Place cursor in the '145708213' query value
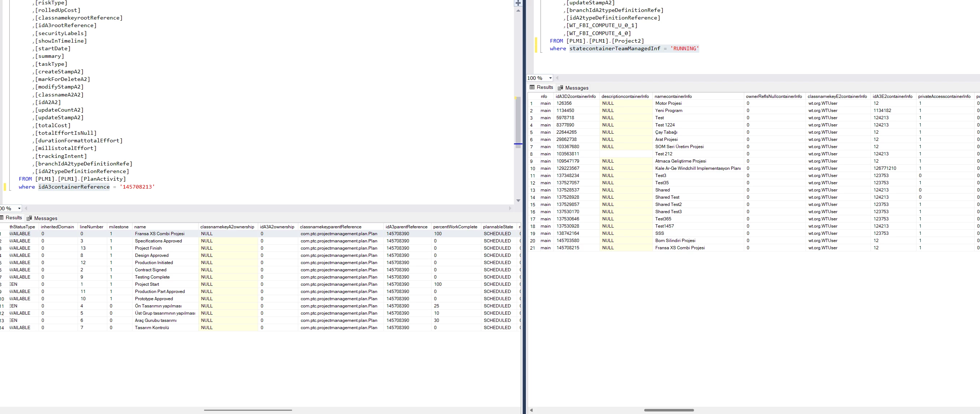The width and height of the screenshot is (980, 414). pos(137,187)
